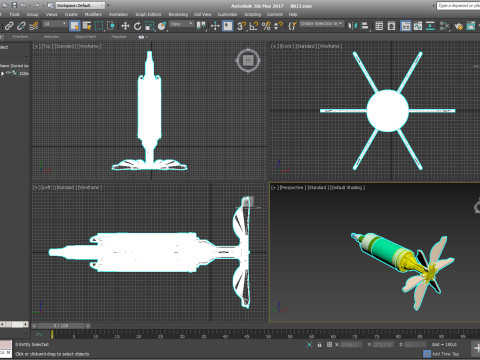Click the X coordinate input field
This screenshot has height=360, width=480.
tap(350, 345)
